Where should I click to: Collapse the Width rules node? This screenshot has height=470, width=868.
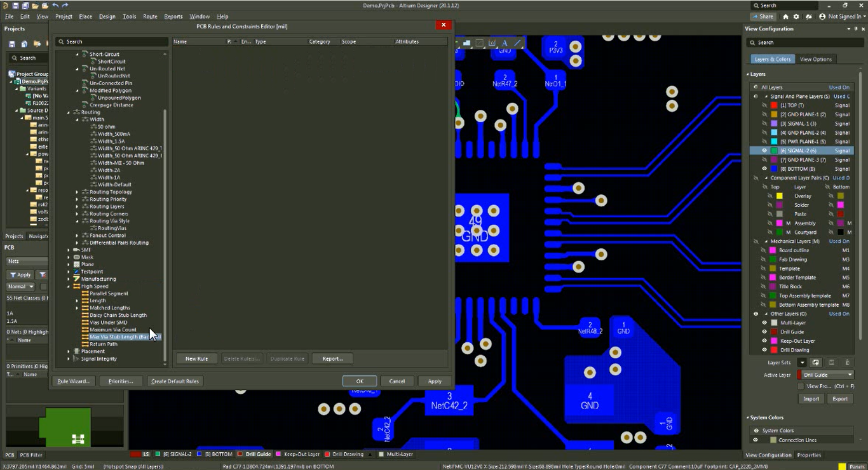pyautogui.click(x=77, y=119)
